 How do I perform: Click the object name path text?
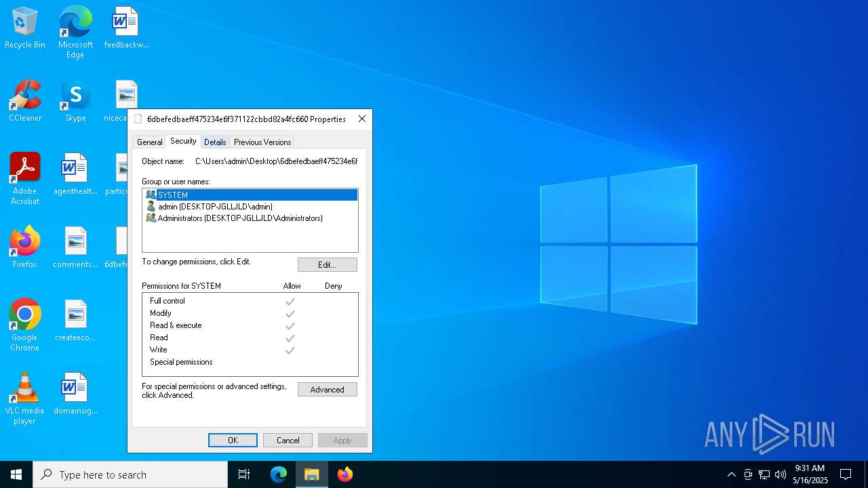coord(276,161)
